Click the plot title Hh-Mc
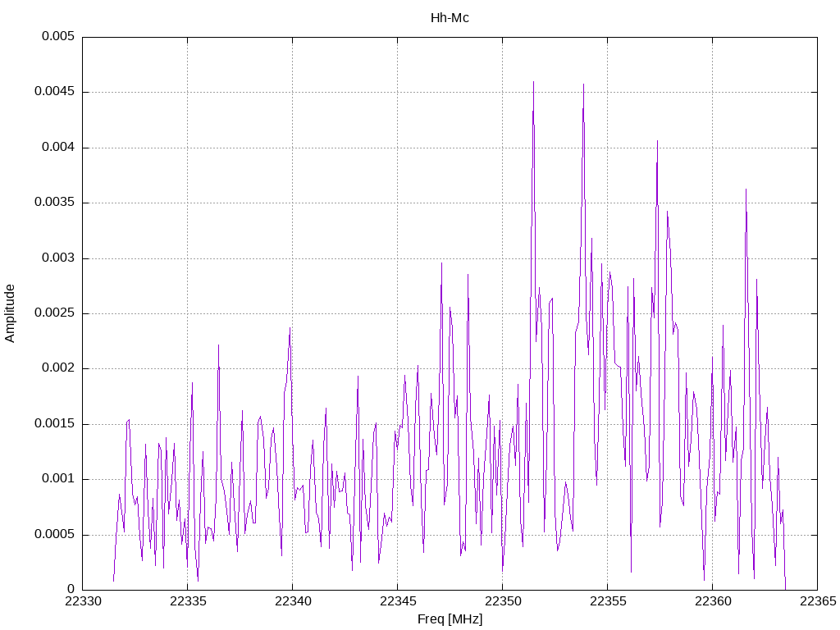840x630 pixels. pyautogui.click(x=450, y=18)
